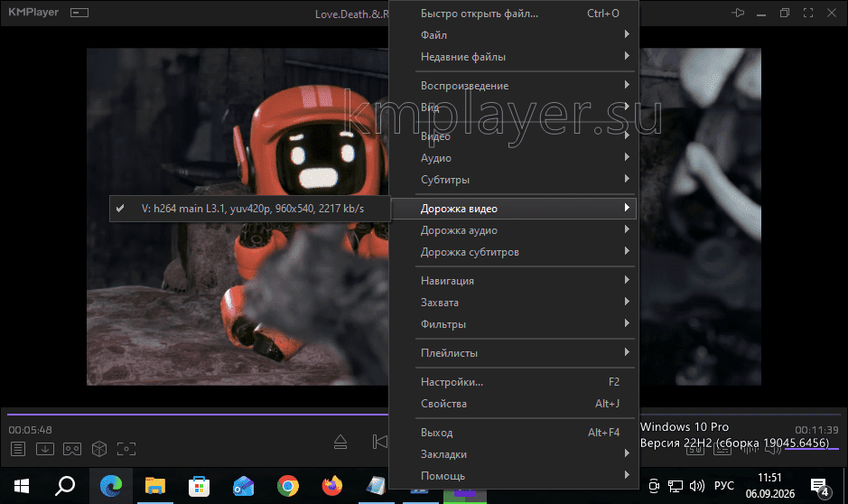Click the previous track button

click(379, 442)
